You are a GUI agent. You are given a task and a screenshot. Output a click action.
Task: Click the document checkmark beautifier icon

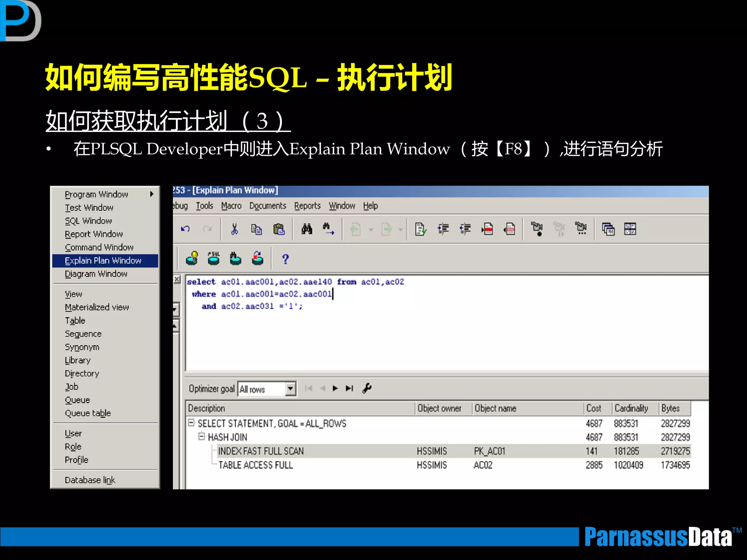[421, 229]
